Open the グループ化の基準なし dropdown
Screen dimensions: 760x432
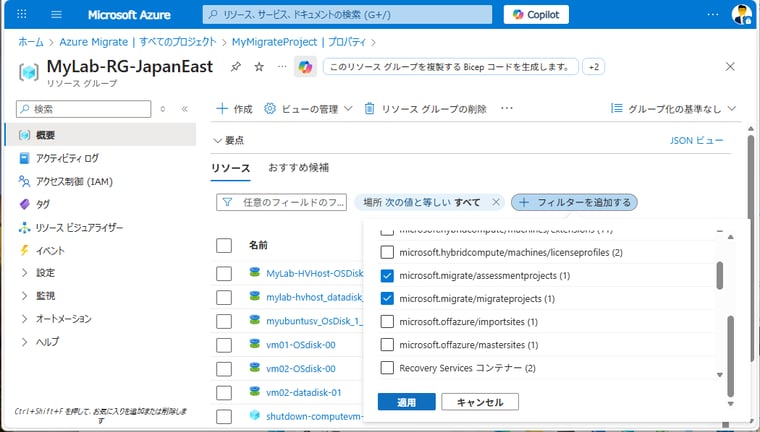673,109
